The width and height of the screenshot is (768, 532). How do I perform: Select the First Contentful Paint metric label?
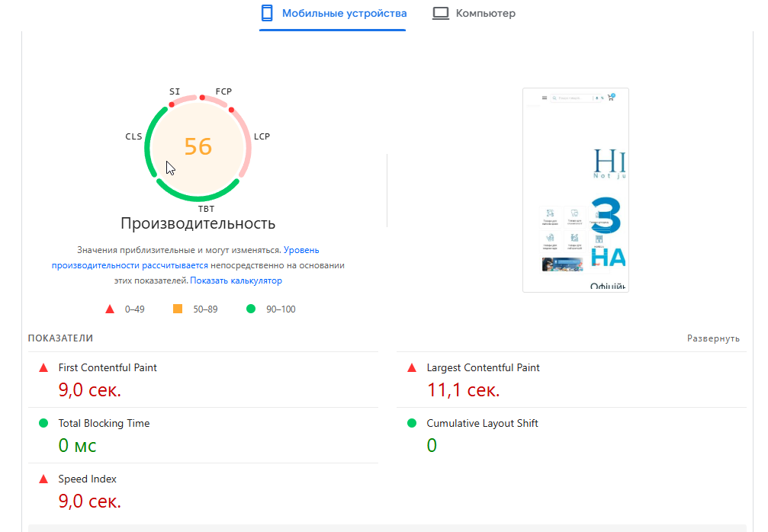point(108,367)
